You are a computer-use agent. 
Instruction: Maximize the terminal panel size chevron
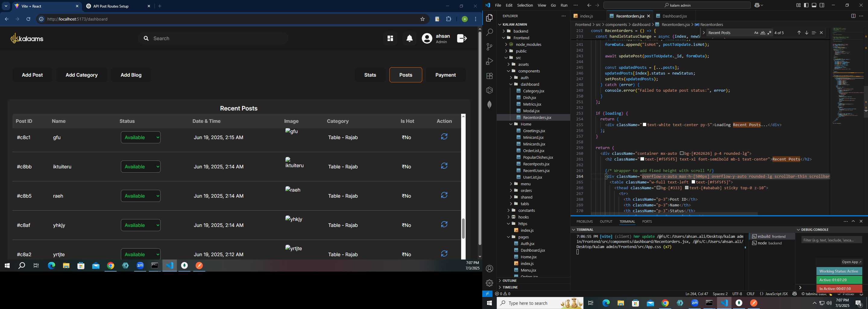pos(853,221)
